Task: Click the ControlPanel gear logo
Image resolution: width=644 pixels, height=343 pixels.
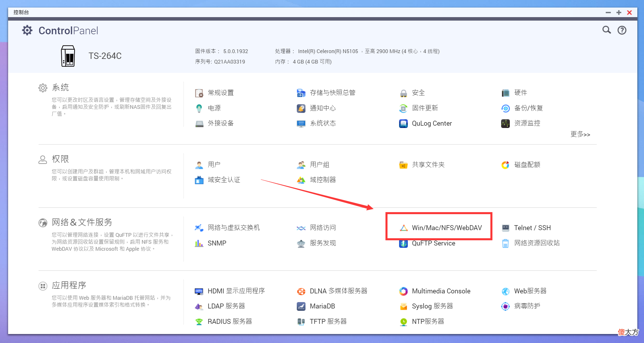Action: (27, 30)
